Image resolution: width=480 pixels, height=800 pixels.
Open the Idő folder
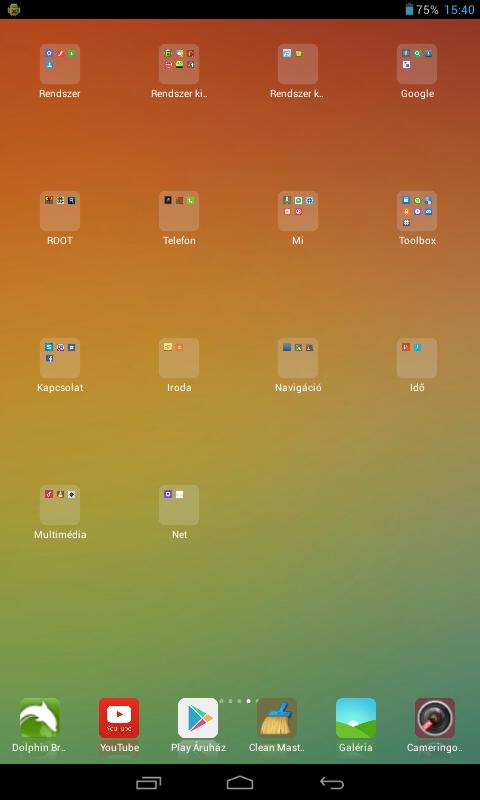coord(417,358)
